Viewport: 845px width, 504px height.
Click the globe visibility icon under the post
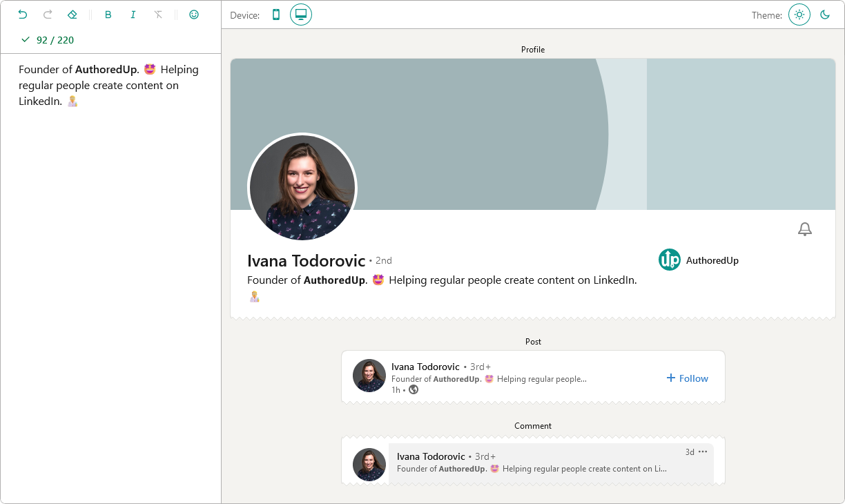click(x=413, y=389)
